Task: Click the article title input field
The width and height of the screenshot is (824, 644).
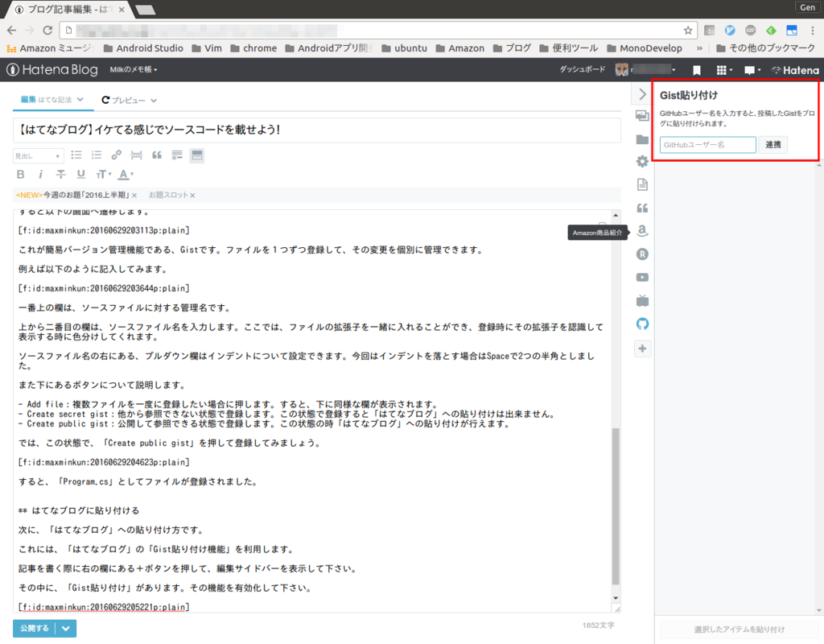Action: (317, 130)
